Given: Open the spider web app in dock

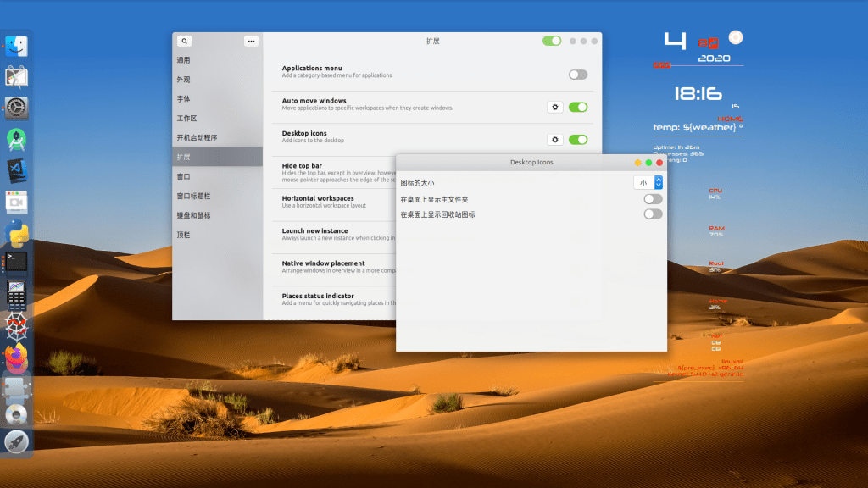Looking at the screenshot, I should 16,326.
